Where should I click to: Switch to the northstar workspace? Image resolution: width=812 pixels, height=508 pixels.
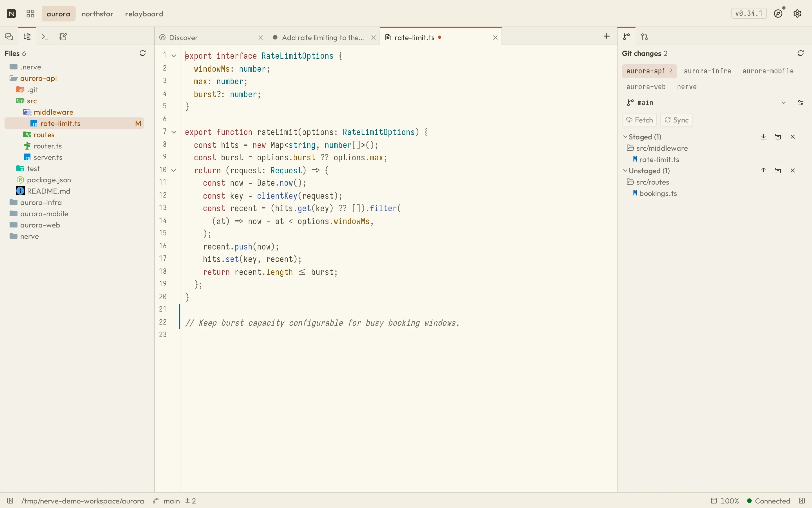click(98, 14)
